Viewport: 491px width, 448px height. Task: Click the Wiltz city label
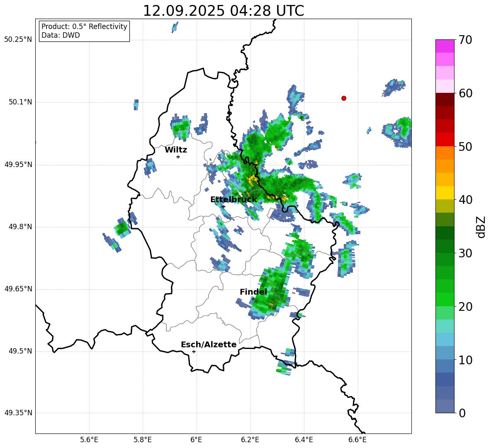(x=176, y=150)
